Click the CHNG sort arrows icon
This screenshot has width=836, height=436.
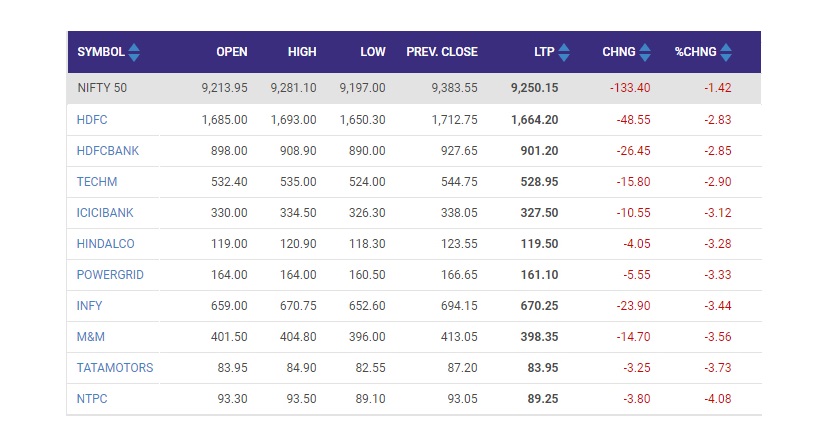point(645,52)
